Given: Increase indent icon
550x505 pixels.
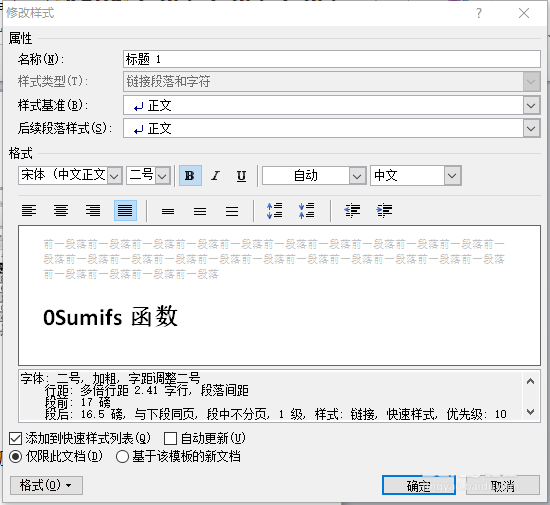Looking at the screenshot, I should (x=384, y=211).
